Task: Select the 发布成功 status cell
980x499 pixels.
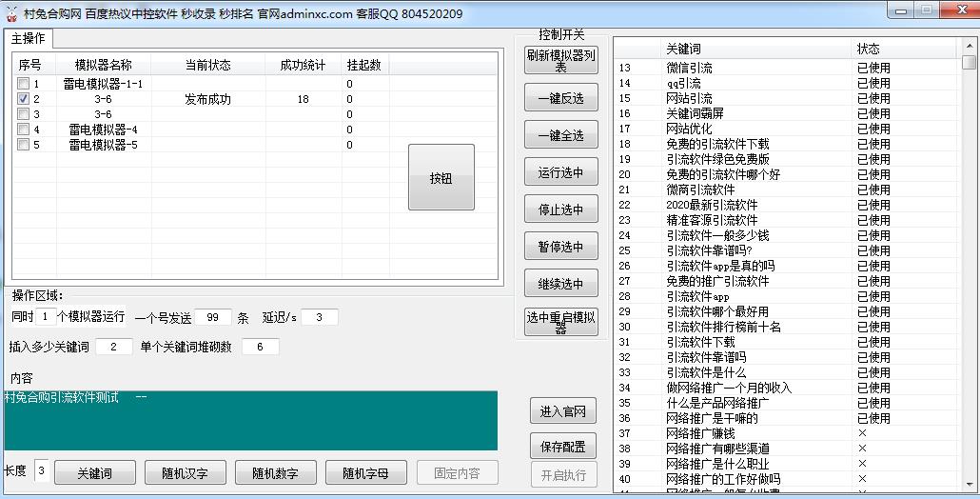Action: [x=208, y=99]
